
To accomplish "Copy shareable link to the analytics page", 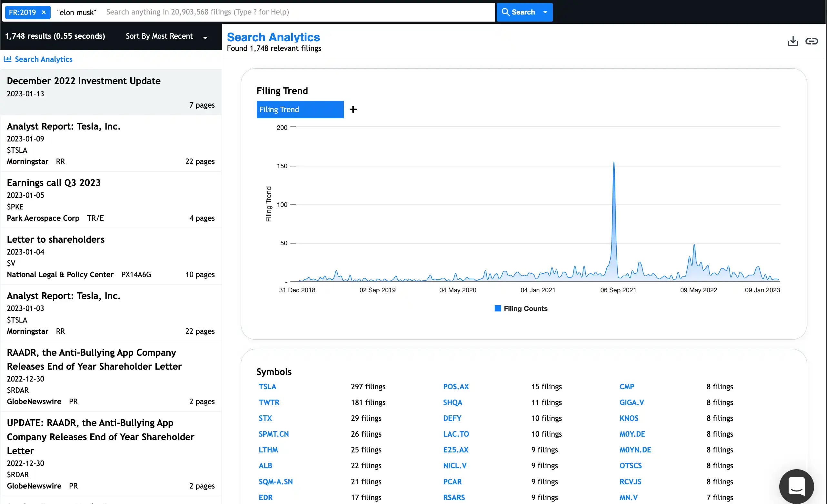I will click(812, 41).
